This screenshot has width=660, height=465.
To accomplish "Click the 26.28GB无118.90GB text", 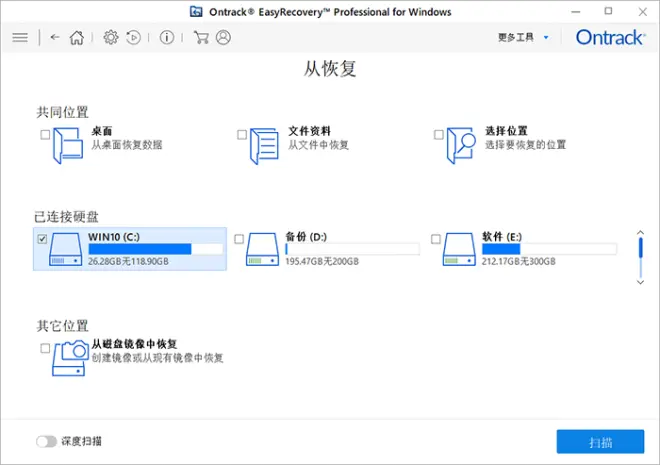I will (128, 261).
